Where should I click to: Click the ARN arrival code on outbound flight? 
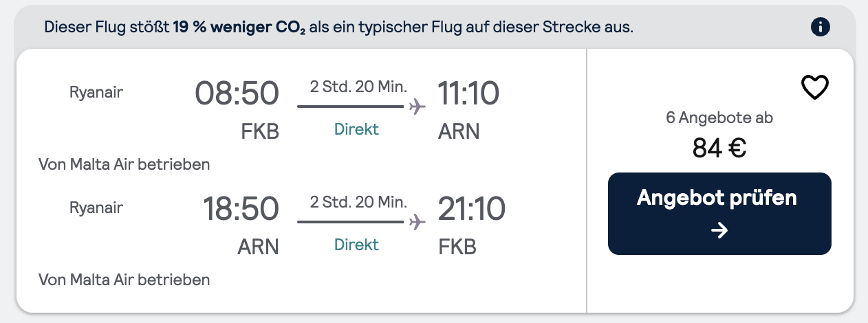coord(459,131)
